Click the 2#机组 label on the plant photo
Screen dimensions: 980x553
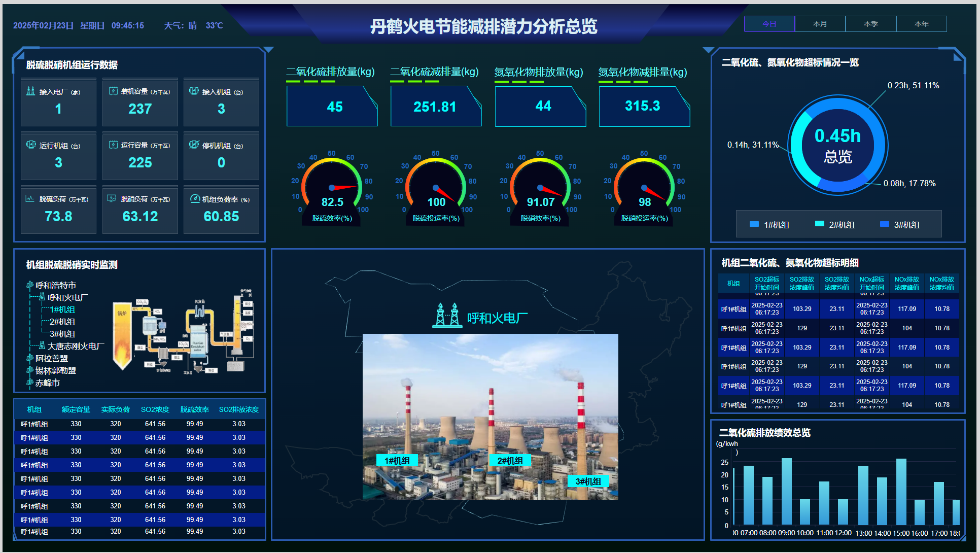click(510, 461)
